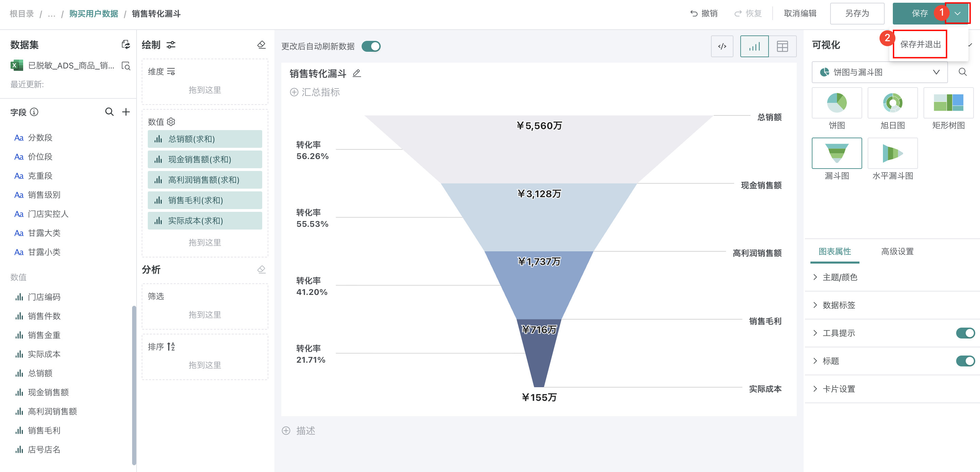Search fields with the magnifier icon
The height and width of the screenshot is (472, 980).
pos(109,112)
